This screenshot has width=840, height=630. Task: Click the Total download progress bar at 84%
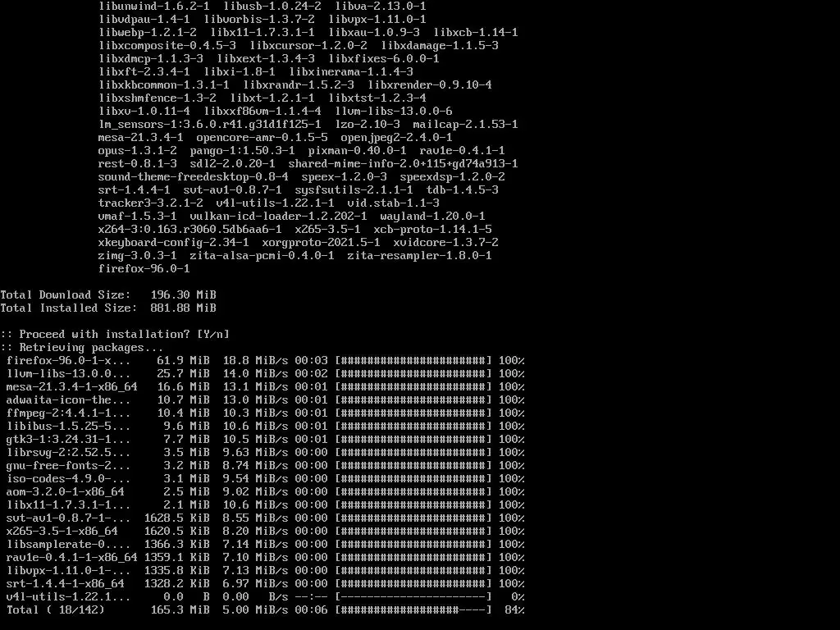pos(413,609)
